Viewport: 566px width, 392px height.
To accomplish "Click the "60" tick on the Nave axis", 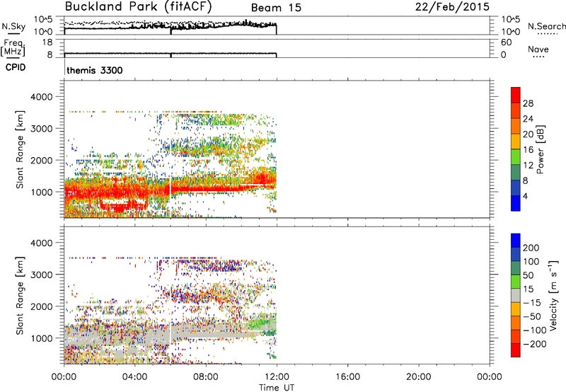I will 506,42.
